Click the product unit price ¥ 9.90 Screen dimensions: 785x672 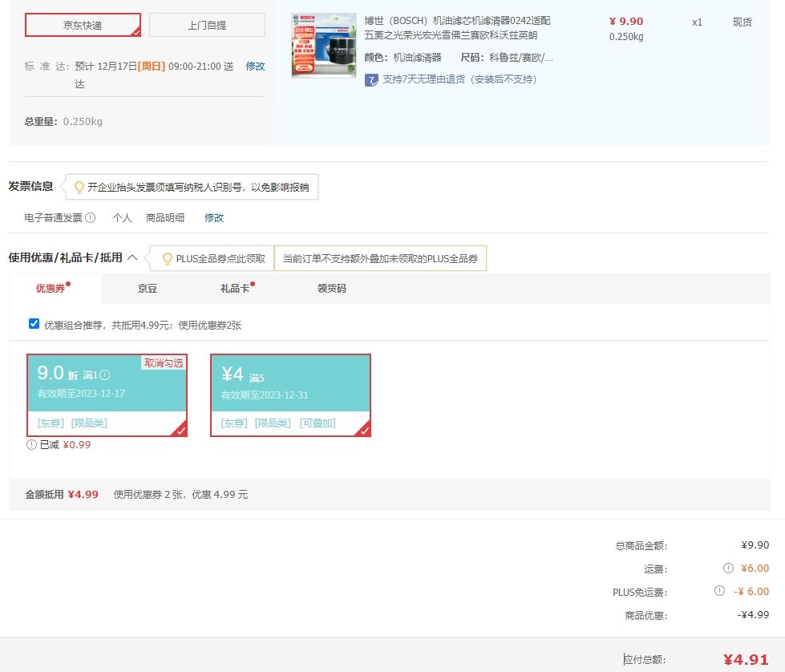(x=626, y=22)
